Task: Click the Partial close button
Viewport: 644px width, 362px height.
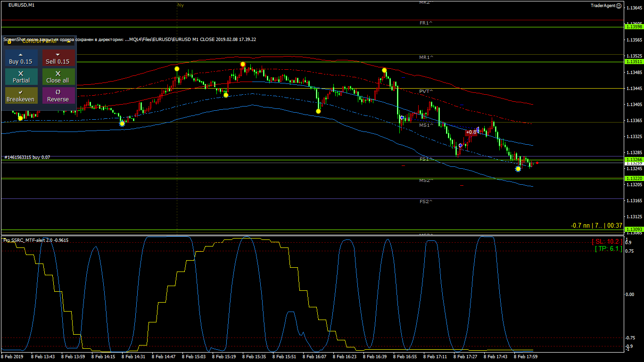Action: click(21, 77)
